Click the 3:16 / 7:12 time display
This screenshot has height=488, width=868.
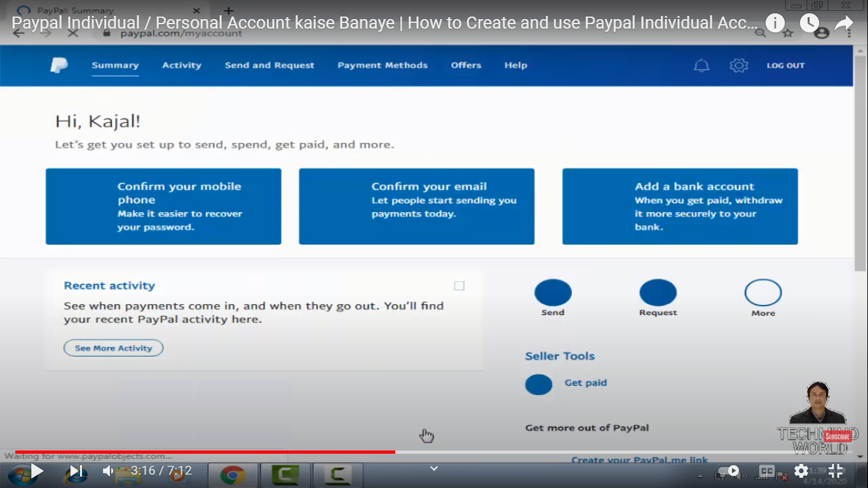click(161, 471)
